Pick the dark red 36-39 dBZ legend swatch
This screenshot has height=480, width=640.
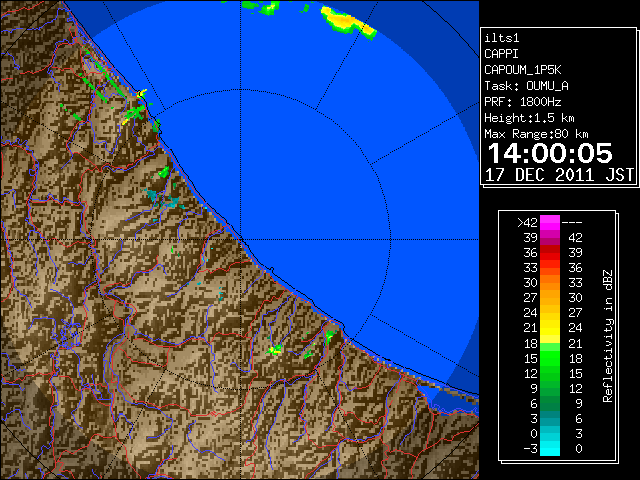coord(550,253)
